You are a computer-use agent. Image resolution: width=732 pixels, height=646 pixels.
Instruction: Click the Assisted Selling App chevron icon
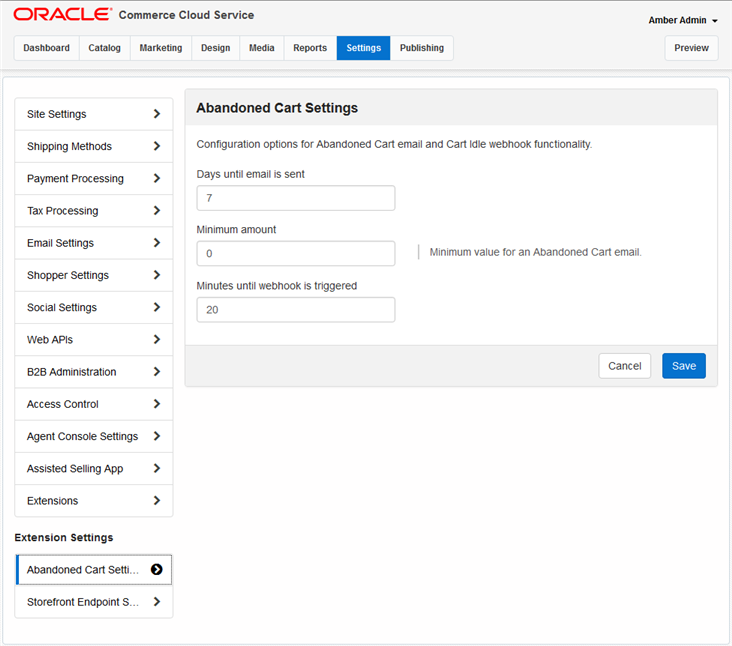pyautogui.click(x=157, y=468)
